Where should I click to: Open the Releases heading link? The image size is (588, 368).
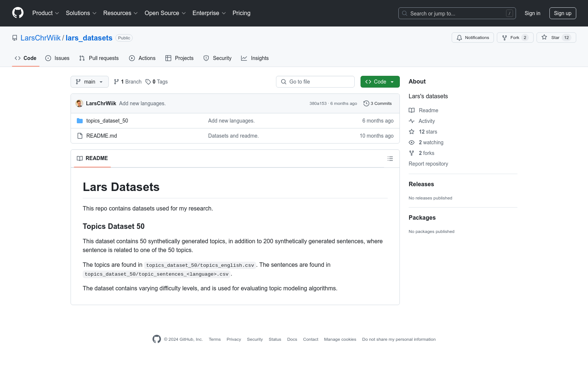pyautogui.click(x=421, y=184)
